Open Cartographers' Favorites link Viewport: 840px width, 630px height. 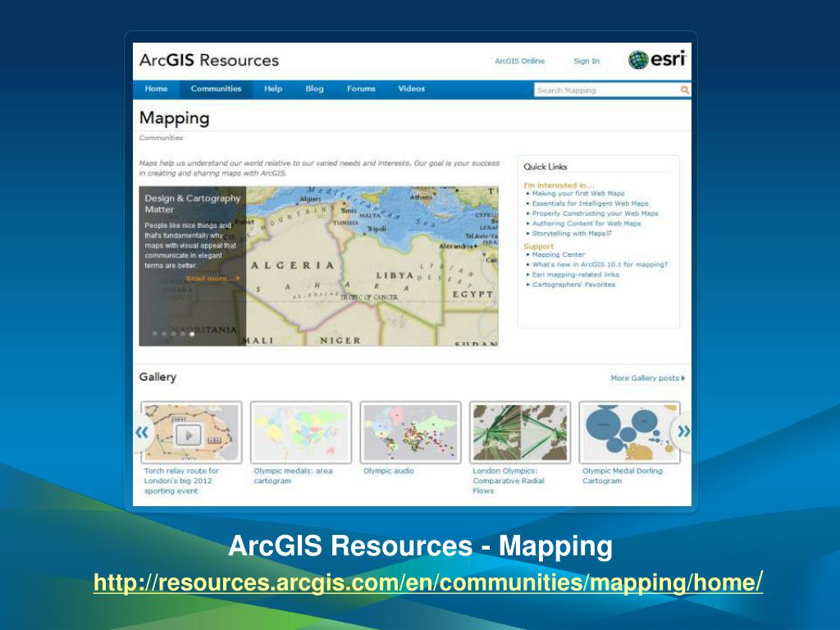573,285
